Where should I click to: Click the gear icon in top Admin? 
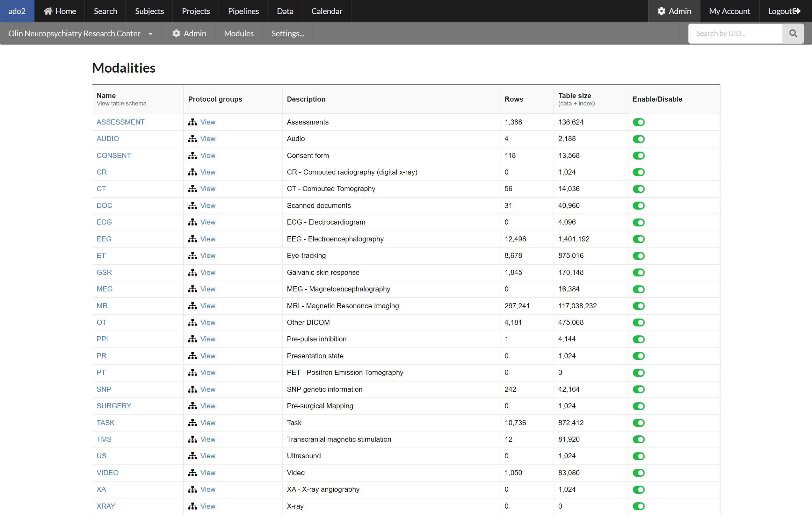(661, 11)
